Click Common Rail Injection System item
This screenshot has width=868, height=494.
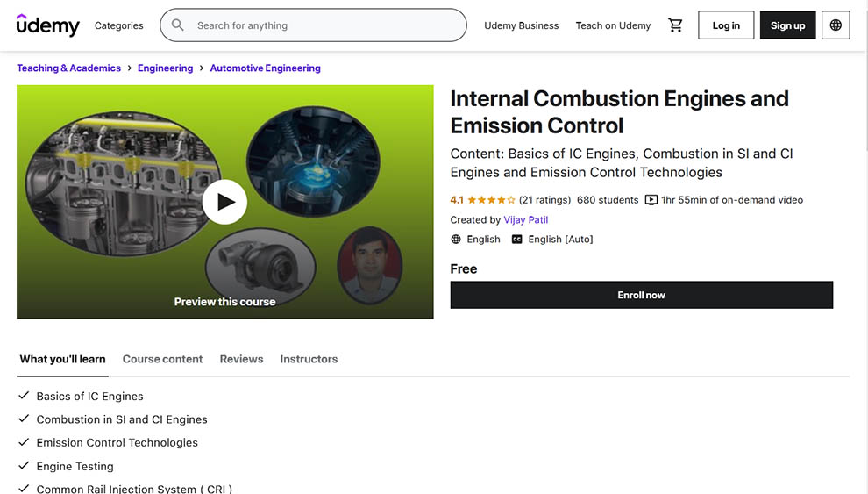134,489
